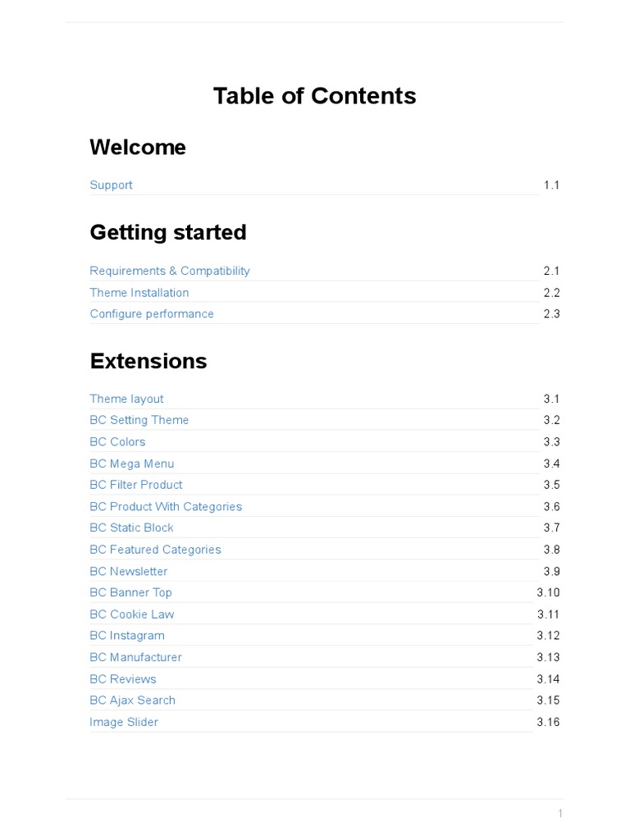
Task: Click BC Banner Top link
Action: 130,592
